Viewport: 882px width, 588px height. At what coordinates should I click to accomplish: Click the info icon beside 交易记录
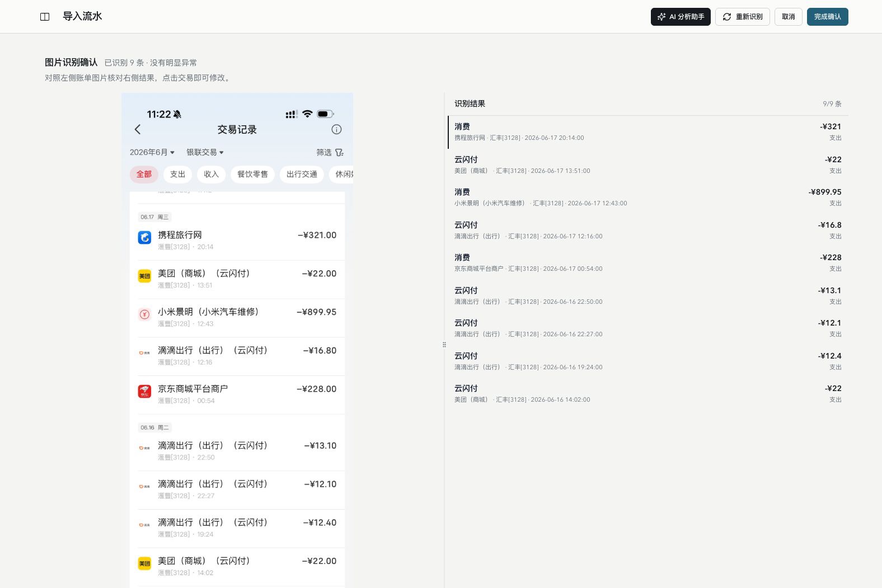point(336,129)
